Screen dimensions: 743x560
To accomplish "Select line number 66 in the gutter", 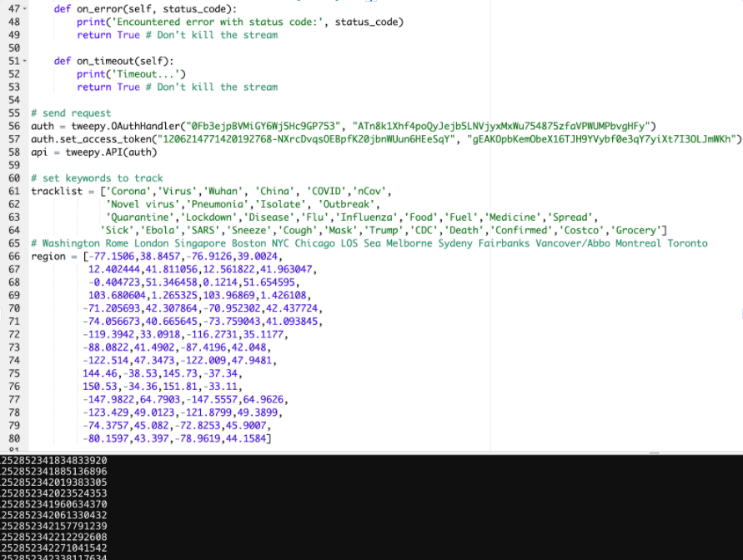I will (x=13, y=256).
